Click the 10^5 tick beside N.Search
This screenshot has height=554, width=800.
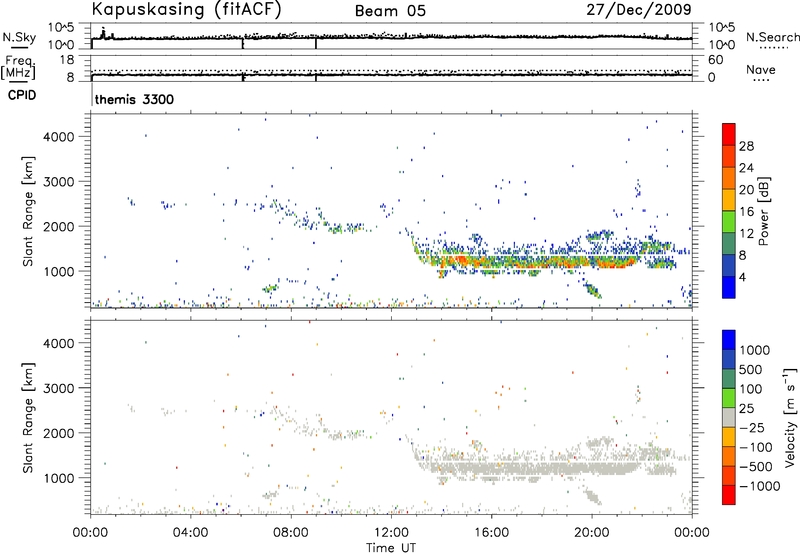tap(722, 28)
